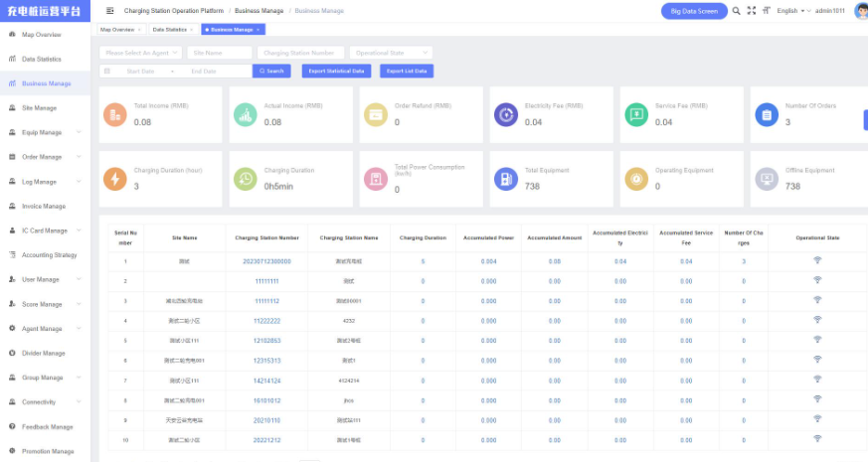868x462 pixels.
Task: Open the search magnifier icon in header
Action: [736, 11]
